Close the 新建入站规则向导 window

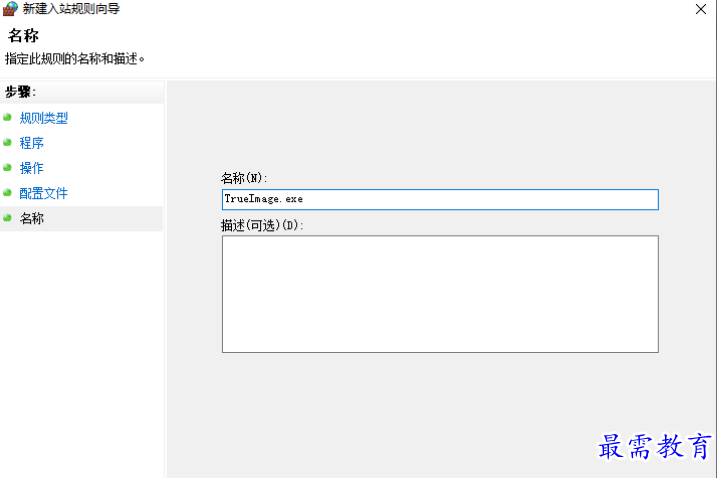click(x=700, y=9)
